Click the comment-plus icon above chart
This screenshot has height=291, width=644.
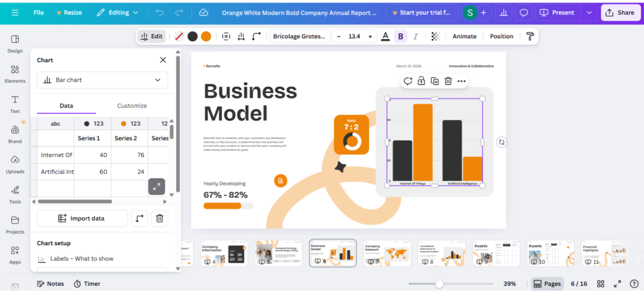pos(408,81)
